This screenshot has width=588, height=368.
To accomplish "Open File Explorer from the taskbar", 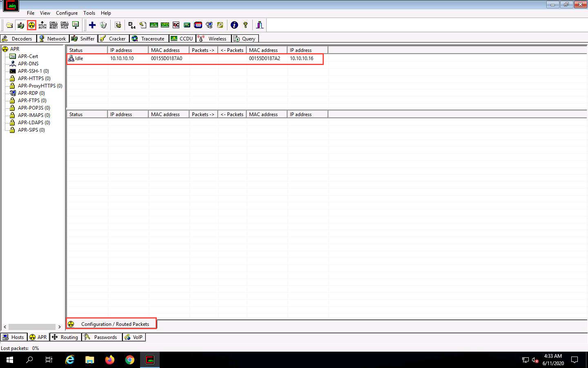I will tap(89, 360).
